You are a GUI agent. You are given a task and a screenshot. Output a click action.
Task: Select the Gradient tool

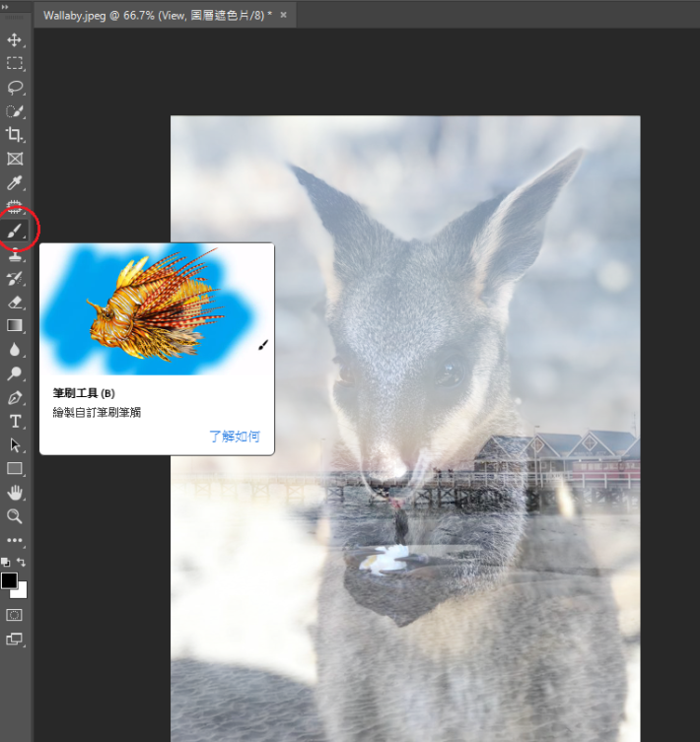(x=15, y=325)
